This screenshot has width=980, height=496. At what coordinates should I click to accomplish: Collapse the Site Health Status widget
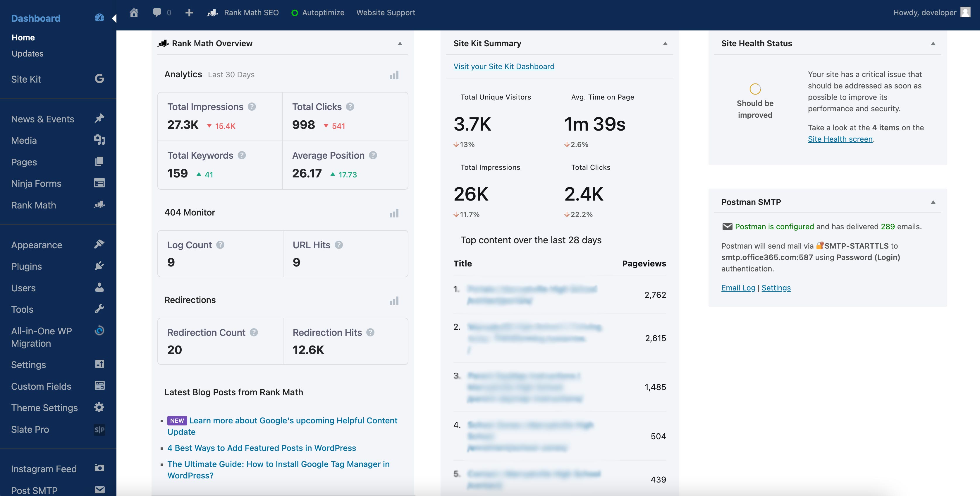933,43
